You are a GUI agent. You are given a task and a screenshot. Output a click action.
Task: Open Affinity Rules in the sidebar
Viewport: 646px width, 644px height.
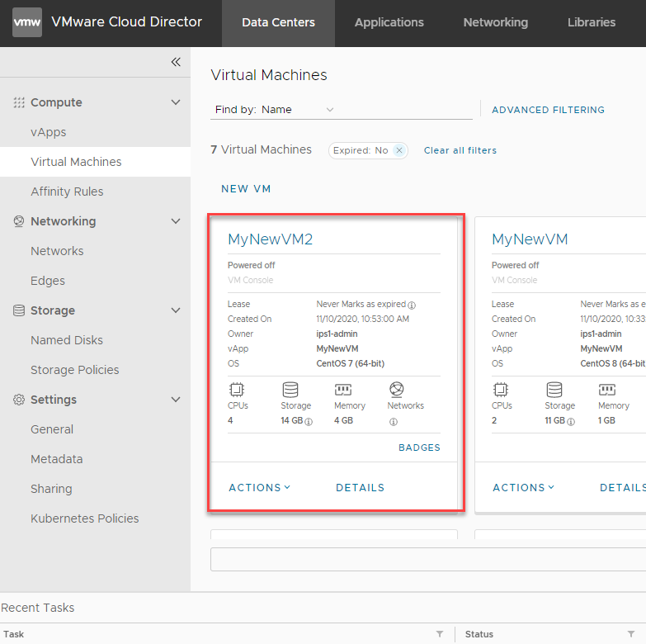67,192
